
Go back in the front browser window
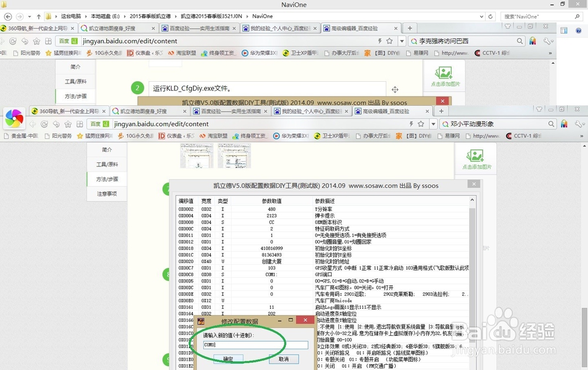tap(32, 124)
